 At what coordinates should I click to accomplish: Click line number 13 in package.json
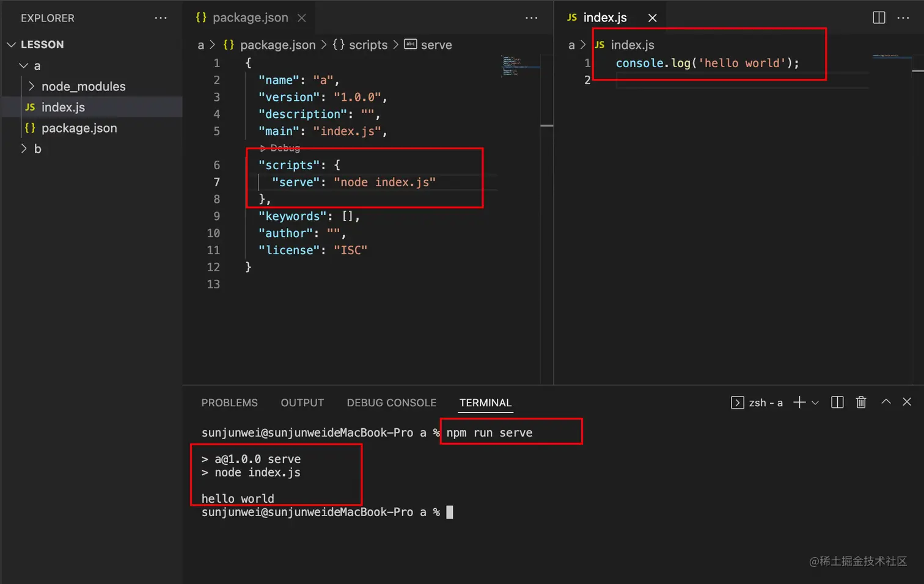(213, 284)
